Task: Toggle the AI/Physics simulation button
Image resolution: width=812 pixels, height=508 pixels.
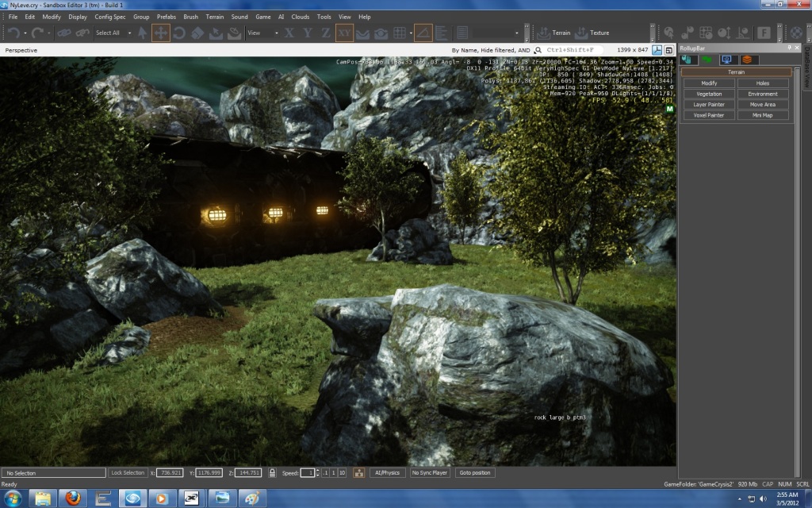Action: [x=388, y=472]
